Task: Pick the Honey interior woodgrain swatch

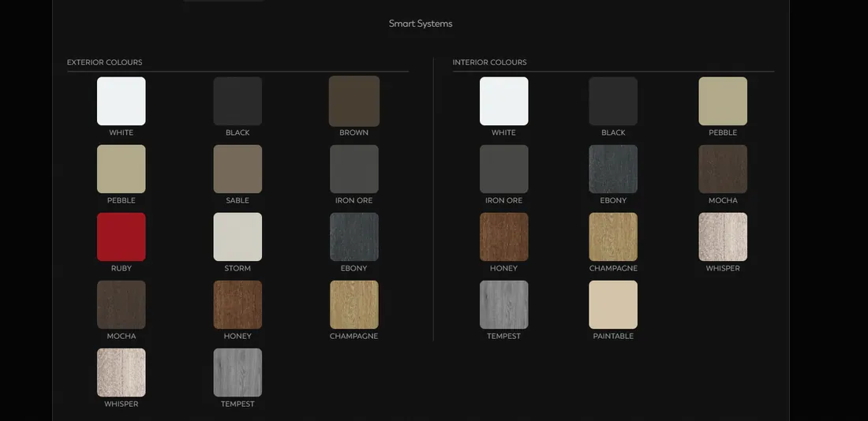Action: click(503, 237)
